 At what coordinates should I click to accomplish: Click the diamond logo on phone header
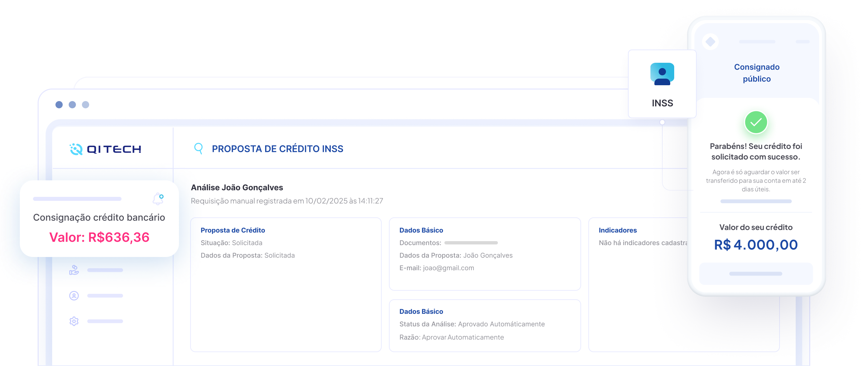click(x=711, y=42)
